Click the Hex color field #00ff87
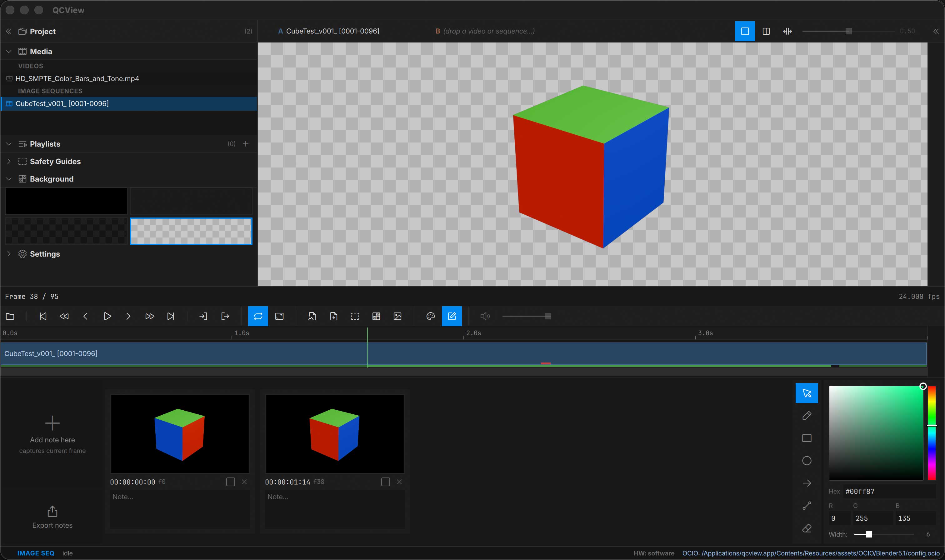 (x=890, y=491)
